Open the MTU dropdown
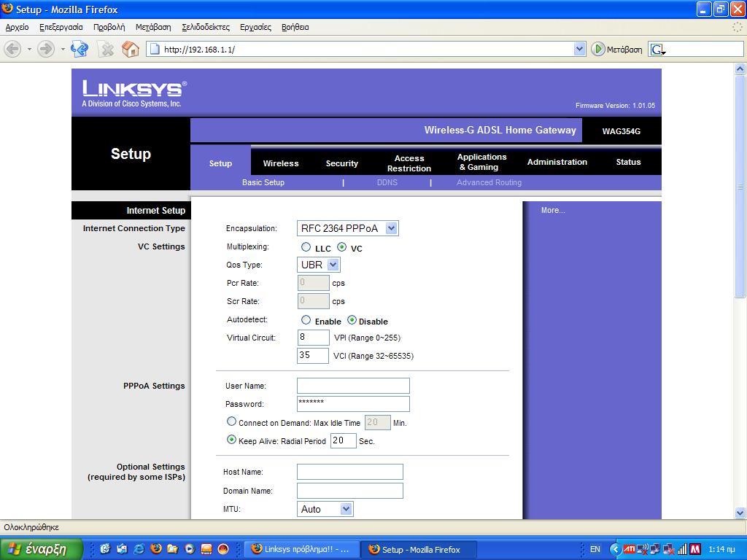This screenshot has height=560, width=747. (x=347, y=509)
